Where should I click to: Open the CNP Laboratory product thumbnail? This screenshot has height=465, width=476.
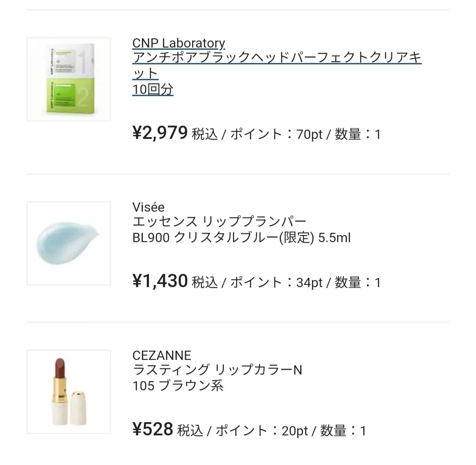[68, 79]
